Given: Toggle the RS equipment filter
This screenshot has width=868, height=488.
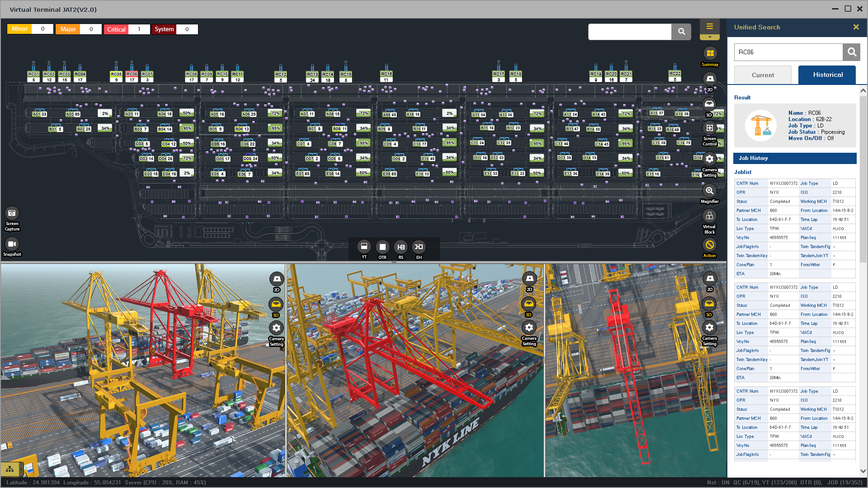Looking at the screenshot, I should tap(401, 247).
